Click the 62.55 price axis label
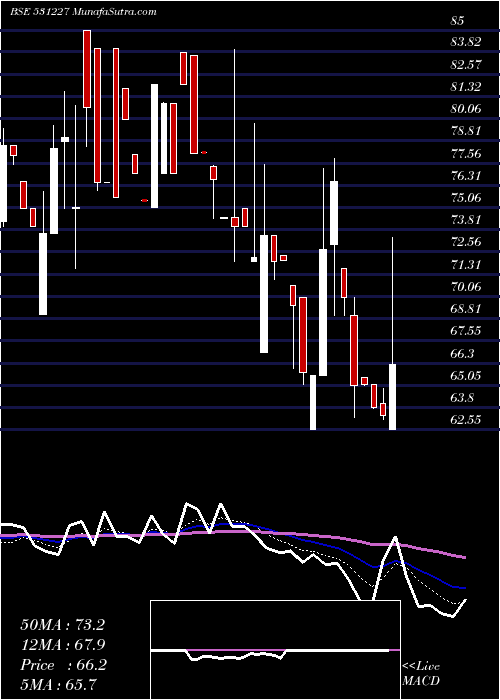The height and width of the screenshot is (700, 500). pyautogui.click(x=466, y=420)
